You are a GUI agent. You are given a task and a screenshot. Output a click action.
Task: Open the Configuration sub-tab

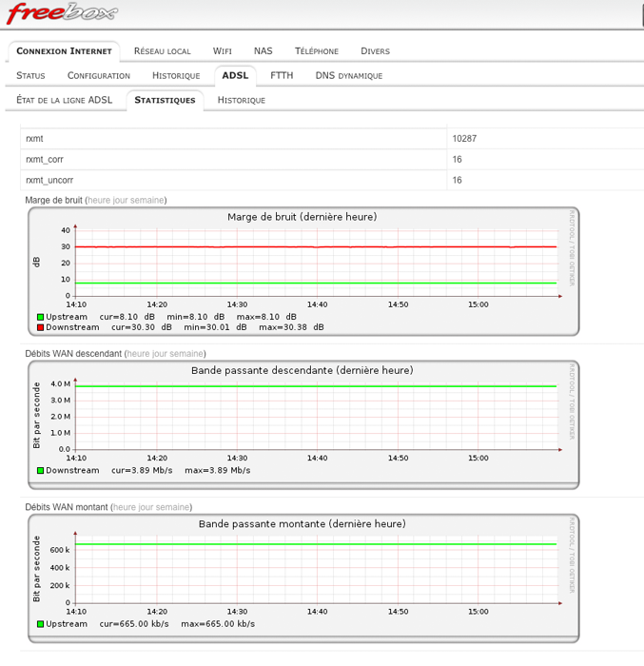pos(99,75)
